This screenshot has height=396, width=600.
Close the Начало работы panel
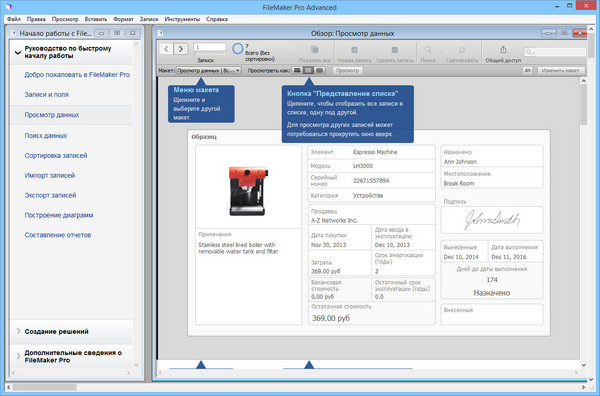click(x=132, y=33)
